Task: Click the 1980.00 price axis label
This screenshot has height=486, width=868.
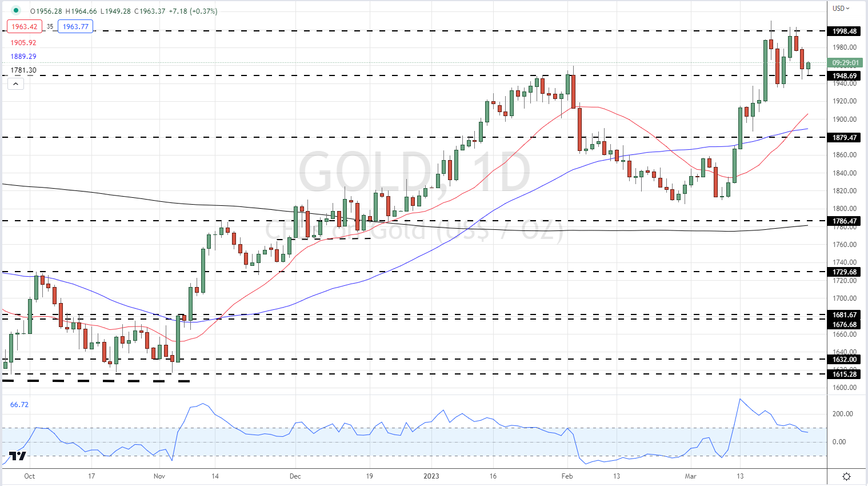Action: [x=845, y=47]
